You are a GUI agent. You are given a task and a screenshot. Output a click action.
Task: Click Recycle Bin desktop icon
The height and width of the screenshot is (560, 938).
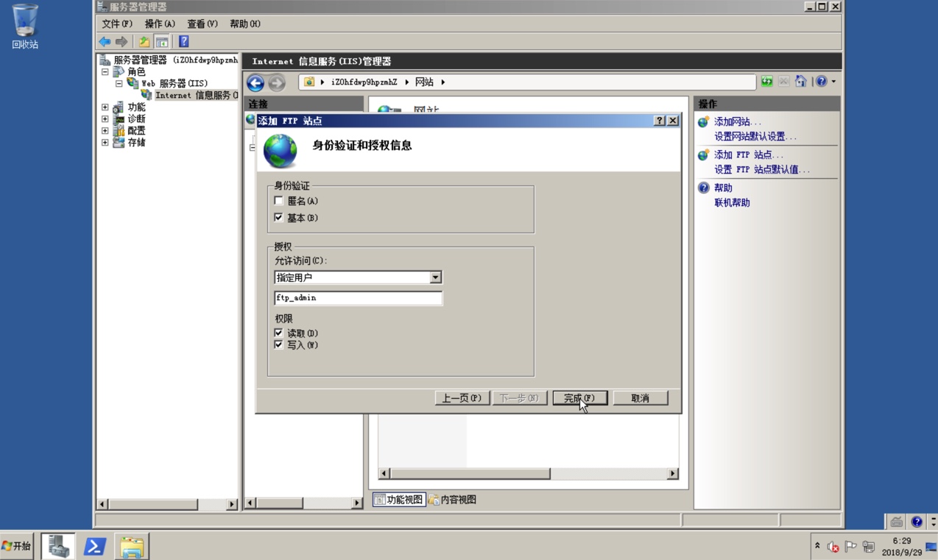[24, 26]
